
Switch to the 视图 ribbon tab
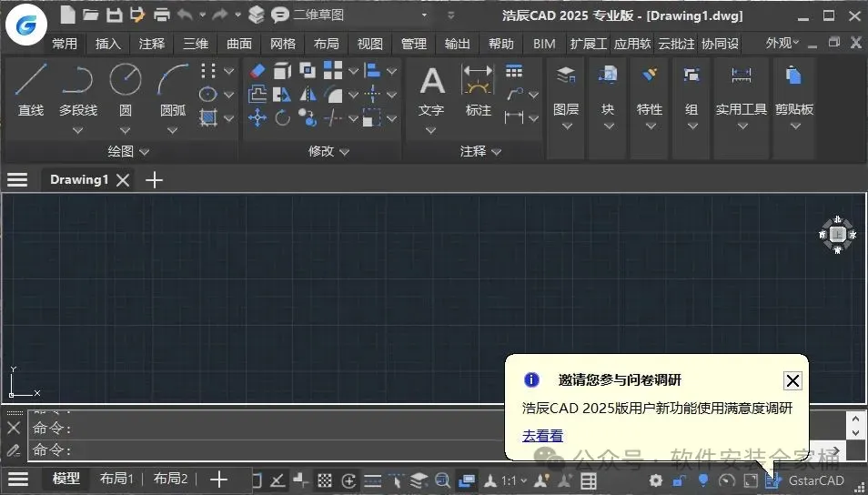(369, 44)
